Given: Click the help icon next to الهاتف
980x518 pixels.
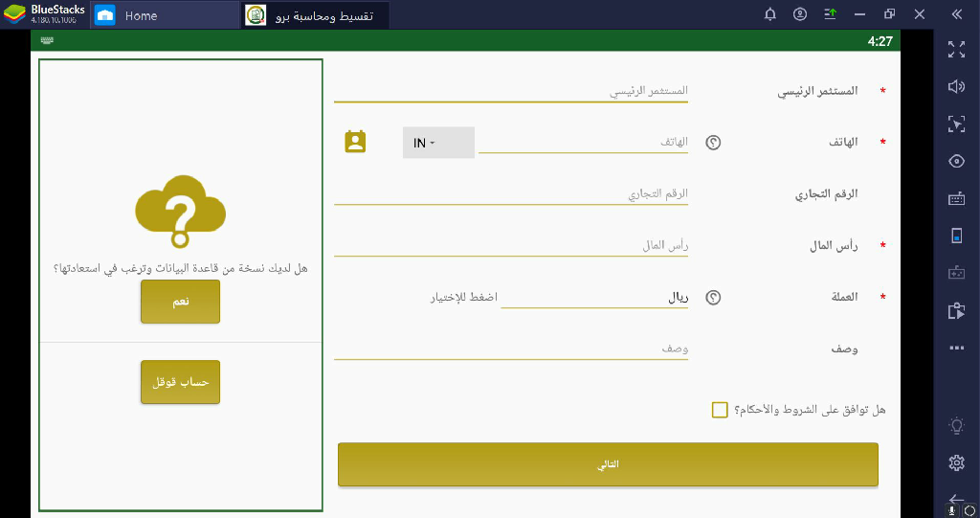Looking at the screenshot, I should point(712,143).
